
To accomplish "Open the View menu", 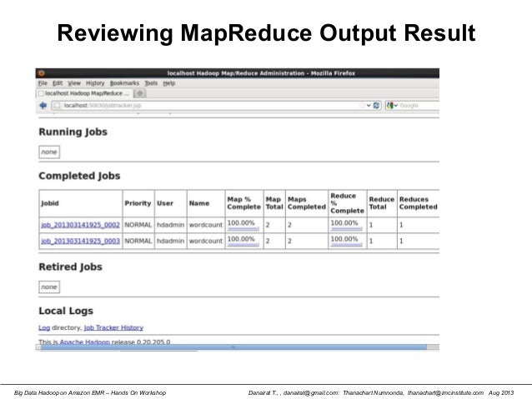I will (x=74, y=83).
